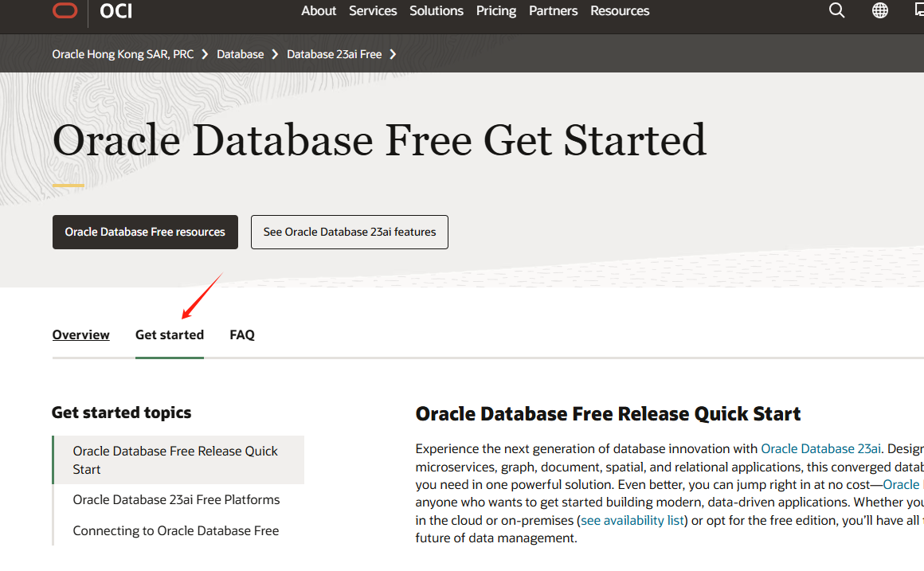The width and height of the screenshot is (924, 571).
Task: Open the Pricing menu
Action: [x=495, y=10]
